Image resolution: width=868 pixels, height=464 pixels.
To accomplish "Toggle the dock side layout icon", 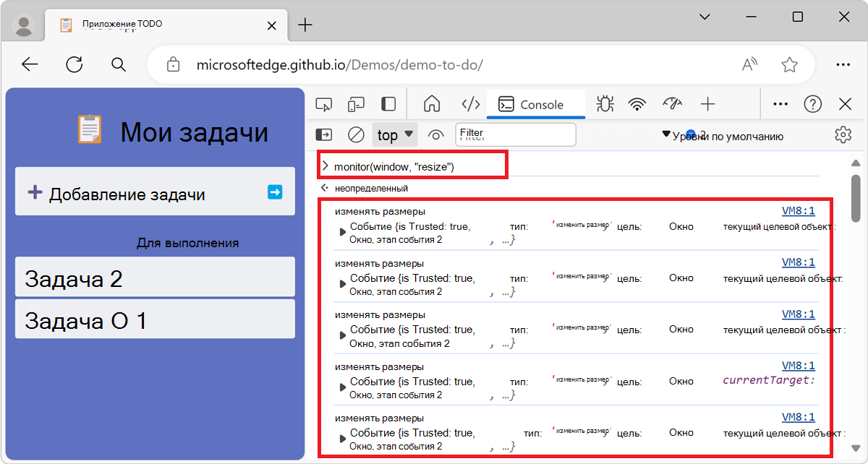I will point(388,103).
